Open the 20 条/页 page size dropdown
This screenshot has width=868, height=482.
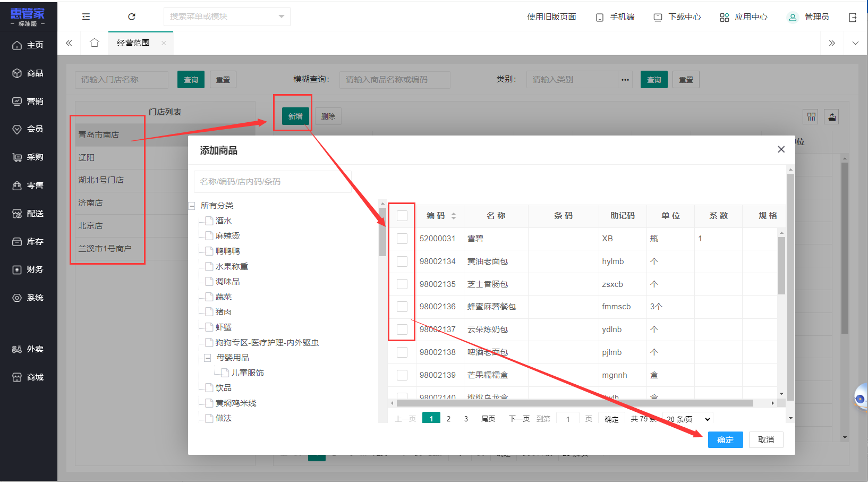(x=688, y=419)
